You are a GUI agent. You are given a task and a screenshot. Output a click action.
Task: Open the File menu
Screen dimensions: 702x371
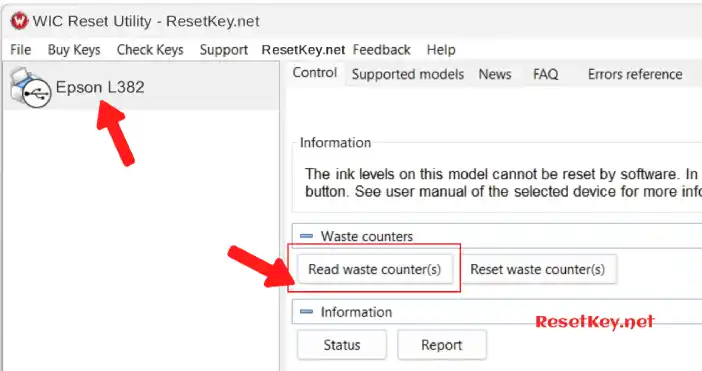21,50
